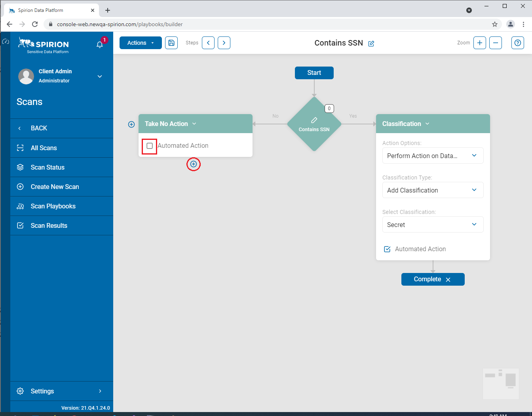532x416 pixels.
Task: Go BACK in the sidebar menu
Action: tap(62, 128)
